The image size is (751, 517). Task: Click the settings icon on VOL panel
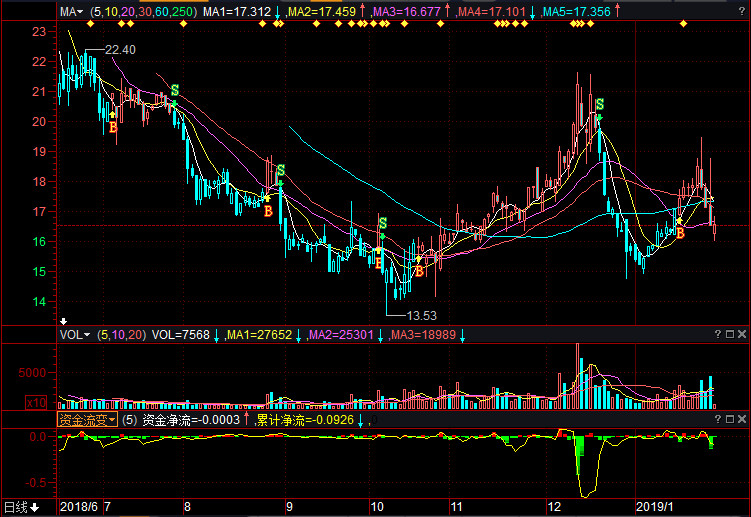pyautogui.click(x=730, y=335)
